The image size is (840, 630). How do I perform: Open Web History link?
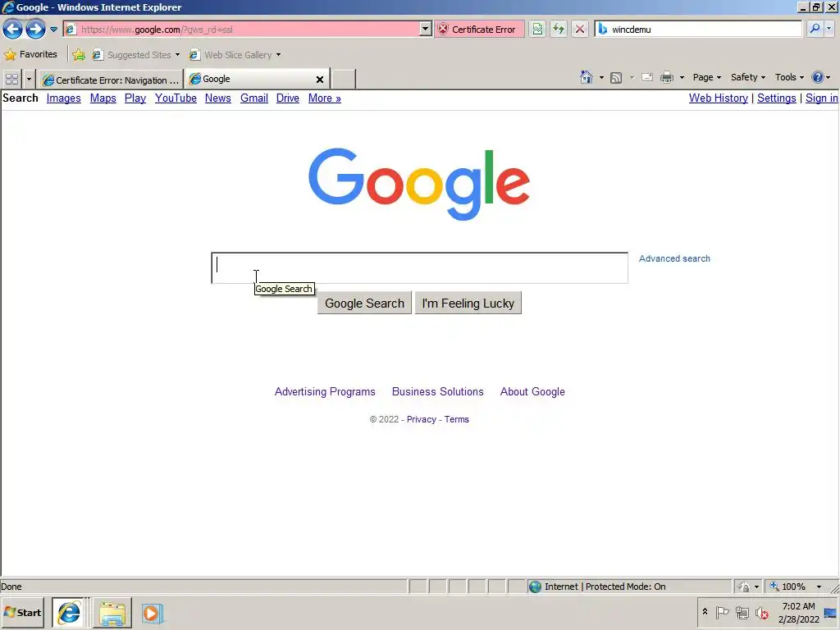click(718, 98)
